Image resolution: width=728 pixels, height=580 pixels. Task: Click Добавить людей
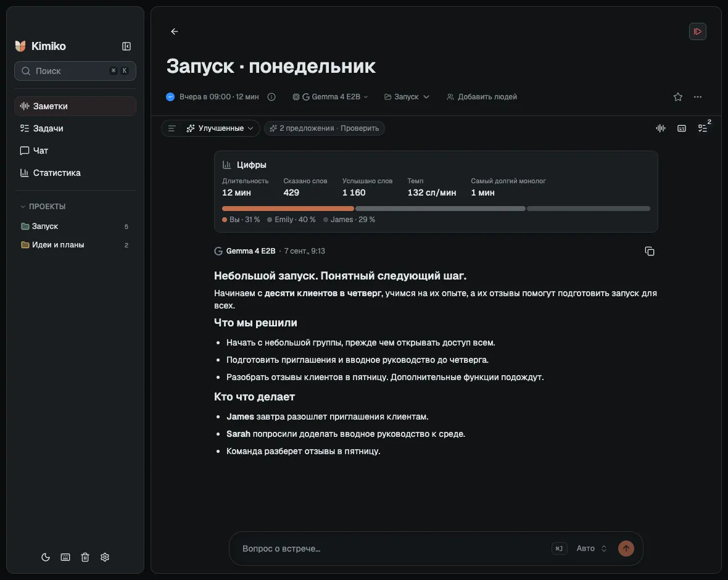coord(482,97)
